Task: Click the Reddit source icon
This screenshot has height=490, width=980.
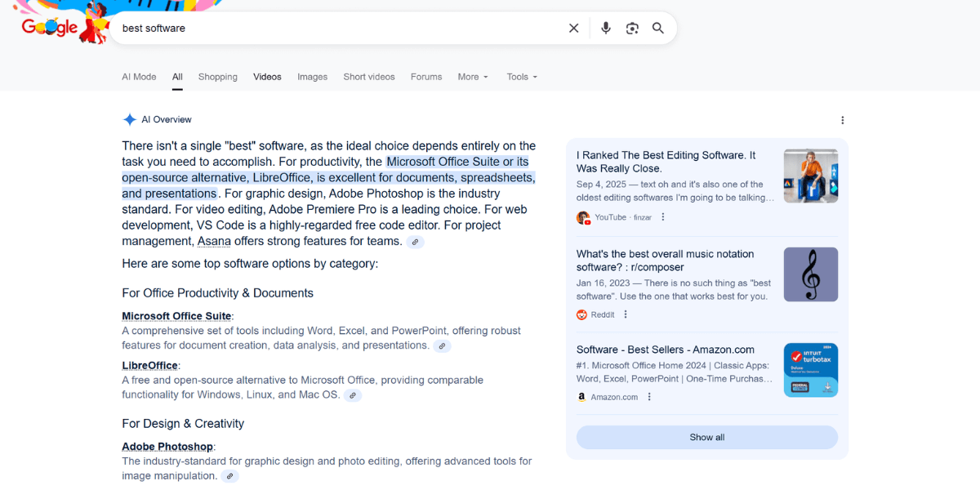Action: [582, 314]
